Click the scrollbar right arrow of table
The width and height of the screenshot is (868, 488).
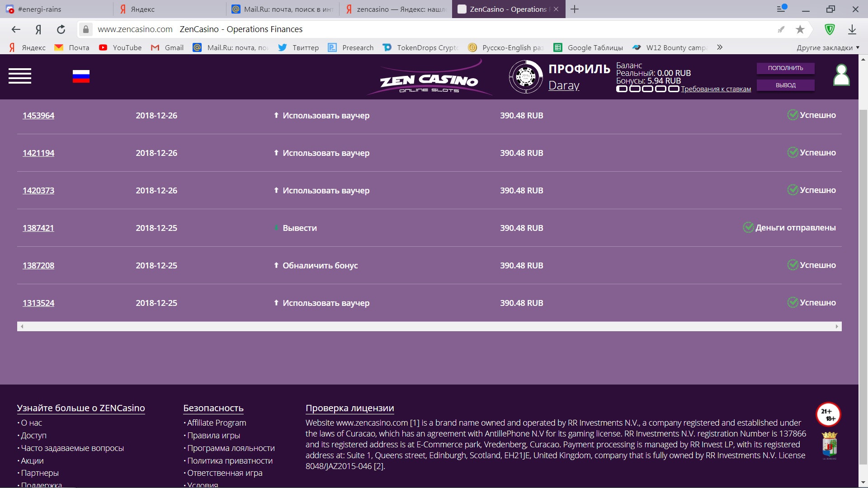click(837, 326)
